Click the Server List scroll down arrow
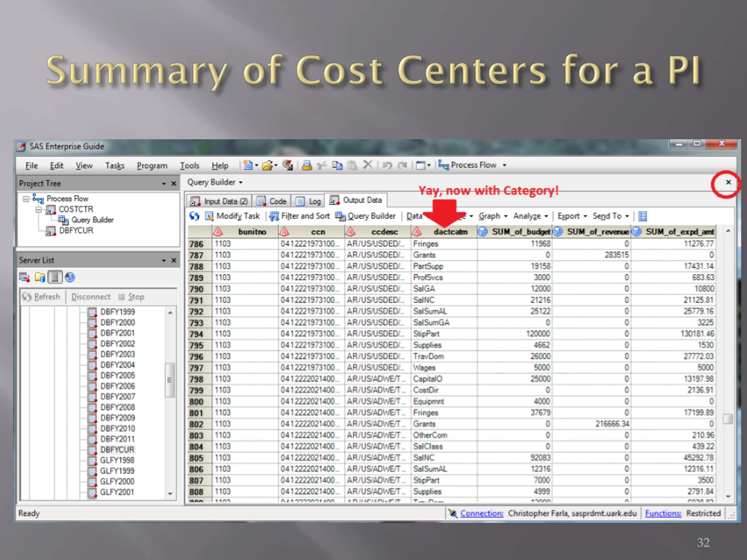747x560 pixels. (170, 494)
